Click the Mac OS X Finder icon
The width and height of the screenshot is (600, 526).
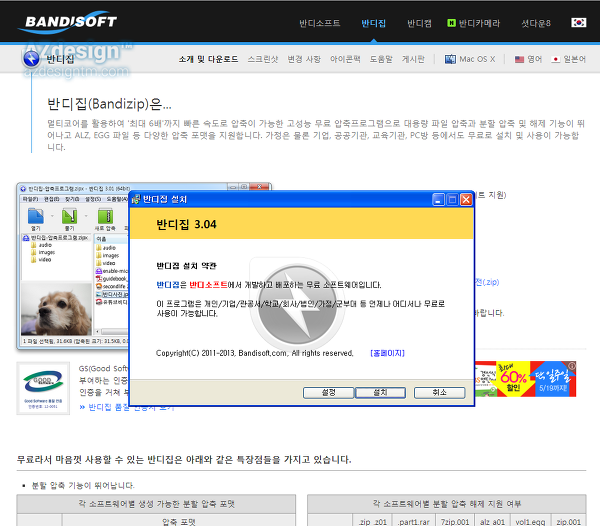(450, 59)
